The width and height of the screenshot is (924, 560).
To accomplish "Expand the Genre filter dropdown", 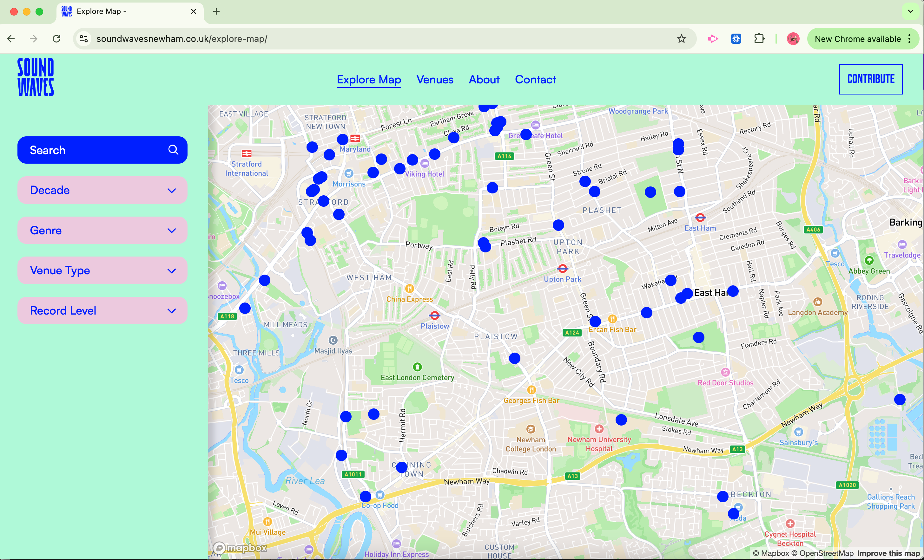I will point(102,231).
